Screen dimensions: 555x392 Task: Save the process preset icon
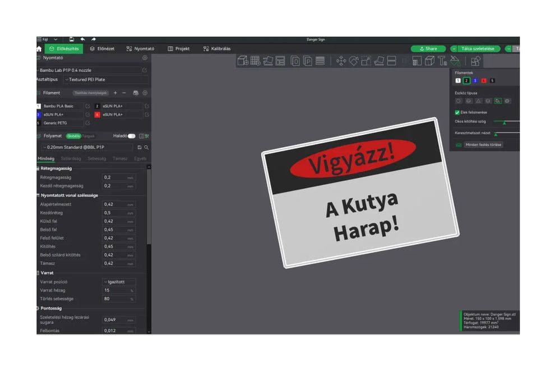(140, 147)
